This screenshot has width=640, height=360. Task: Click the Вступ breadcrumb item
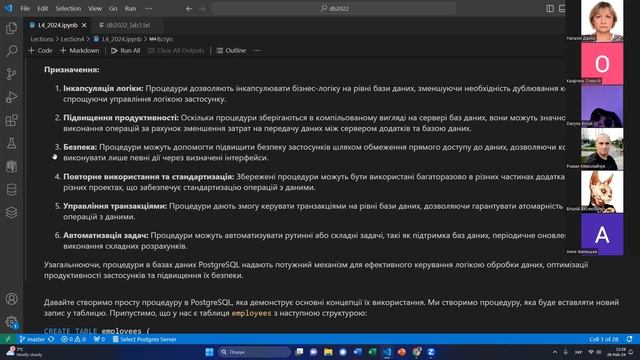[161, 39]
